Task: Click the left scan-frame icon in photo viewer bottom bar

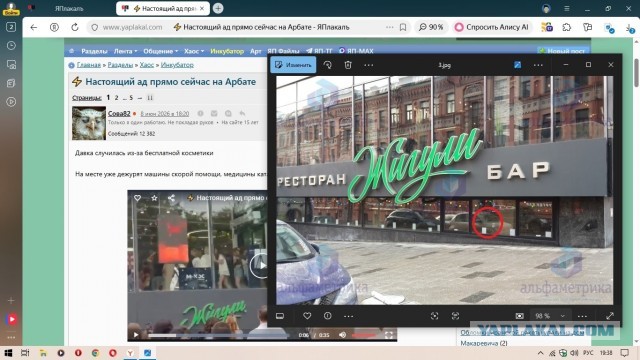Action: coord(434,316)
